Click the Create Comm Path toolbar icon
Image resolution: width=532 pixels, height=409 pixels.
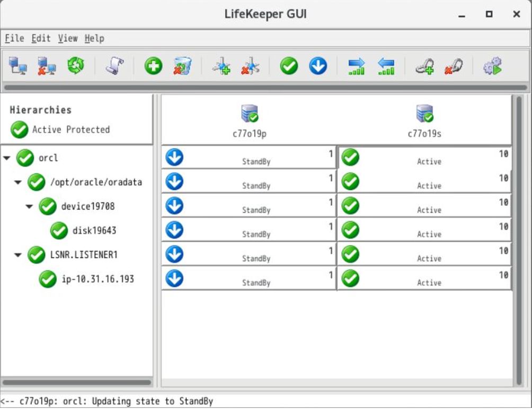pyautogui.click(x=221, y=66)
